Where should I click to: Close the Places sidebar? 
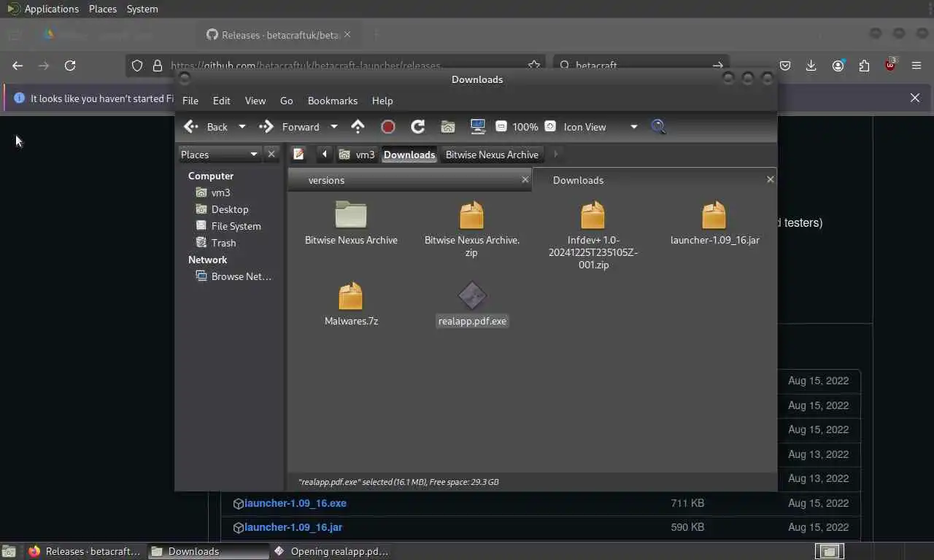click(x=271, y=154)
